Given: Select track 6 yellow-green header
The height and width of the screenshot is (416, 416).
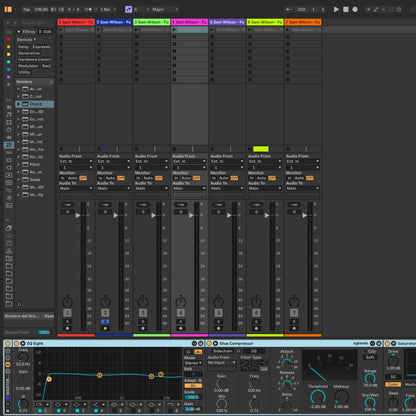Looking at the screenshot, I should tap(265, 22).
